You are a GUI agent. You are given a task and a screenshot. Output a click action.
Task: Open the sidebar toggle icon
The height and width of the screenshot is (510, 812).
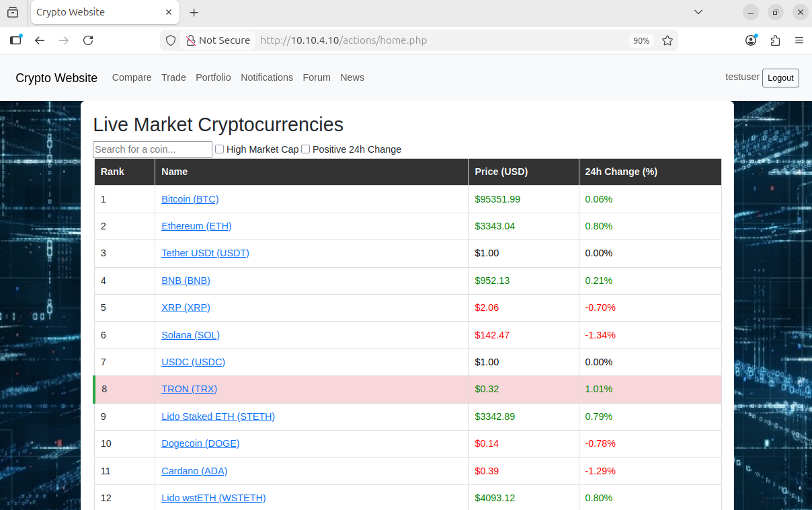pos(16,40)
